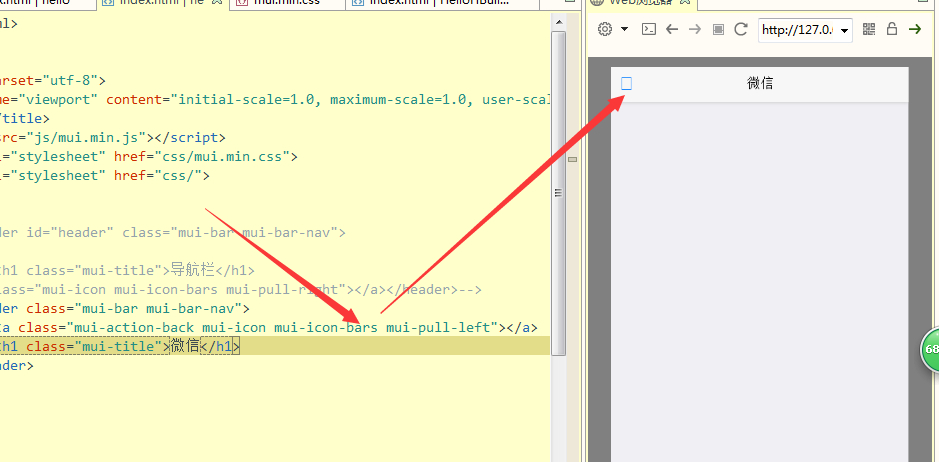Tap the bars icon in the preview header

click(x=626, y=83)
